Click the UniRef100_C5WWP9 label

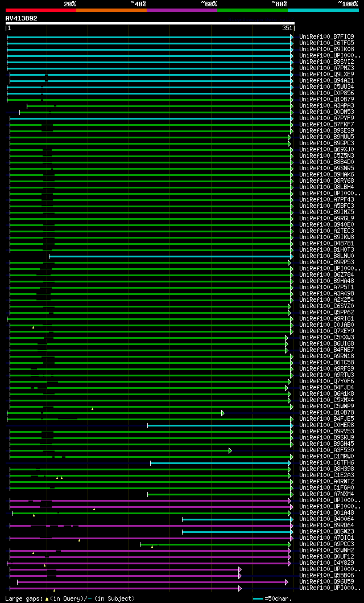click(x=327, y=406)
